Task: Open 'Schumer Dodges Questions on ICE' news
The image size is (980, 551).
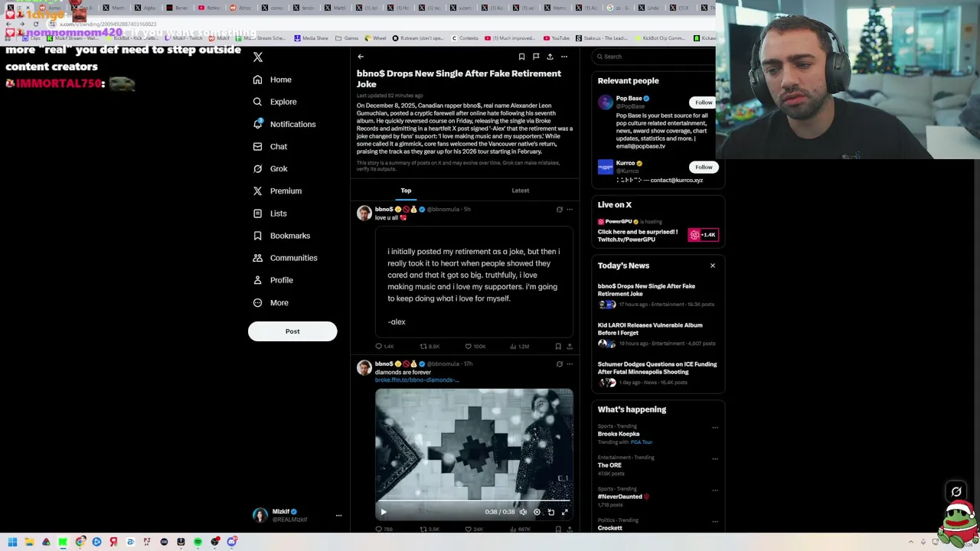Action: 657,373
